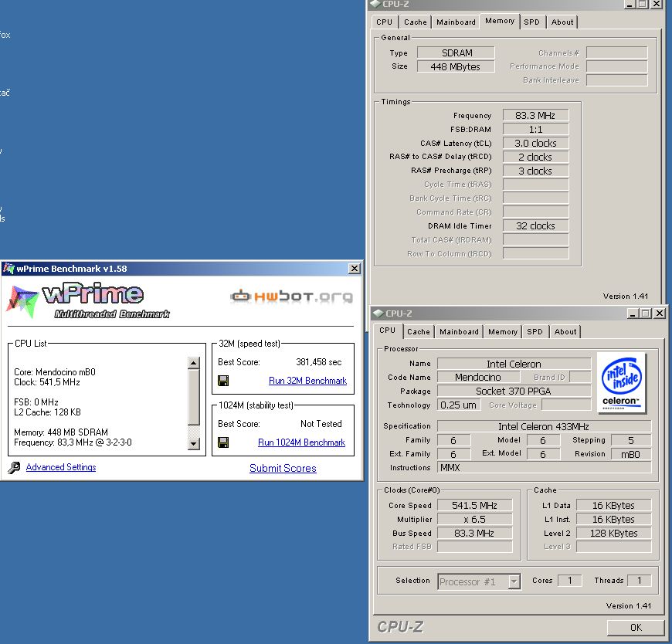Click the processor Name field Intel Celeron
Screen dimensions: 672x644
point(514,364)
